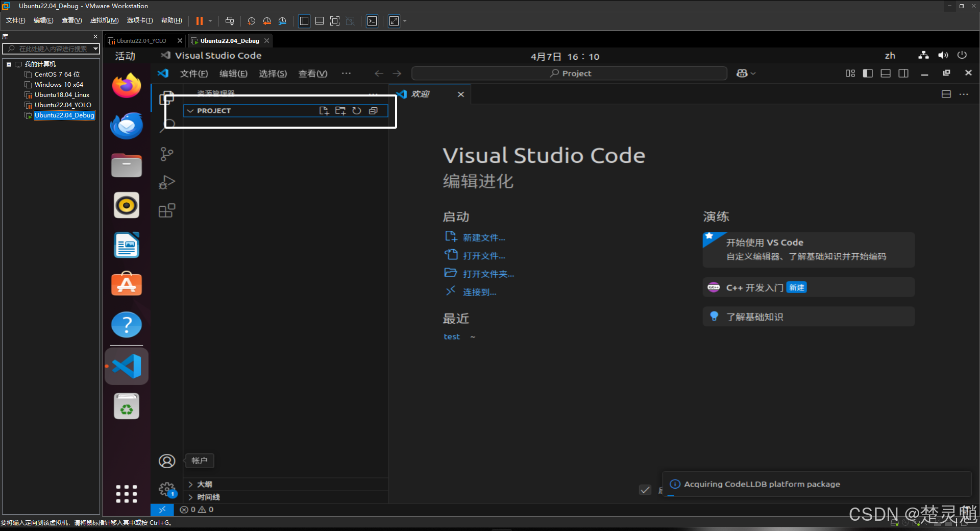Toggle the welcome page startup checkbox

tap(645, 490)
